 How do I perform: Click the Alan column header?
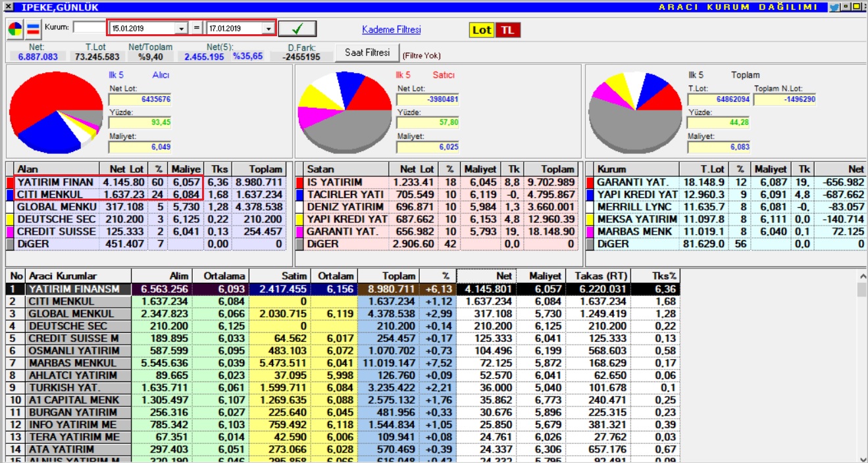pyautogui.click(x=57, y=169)
